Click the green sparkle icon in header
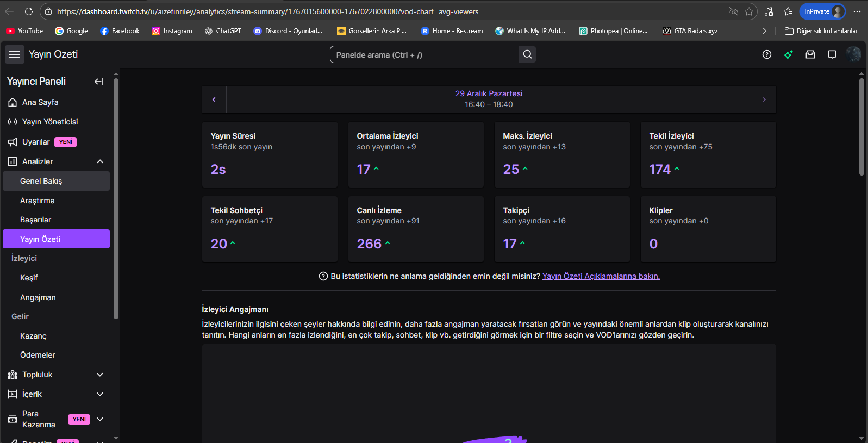This screenshot has height=443, width=868. [789, 54]
